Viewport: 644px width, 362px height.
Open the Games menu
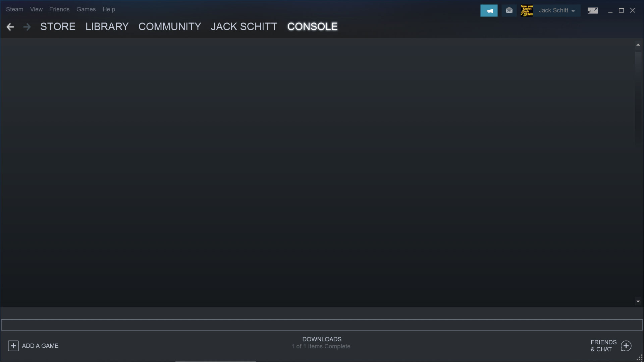coord(86,9)
